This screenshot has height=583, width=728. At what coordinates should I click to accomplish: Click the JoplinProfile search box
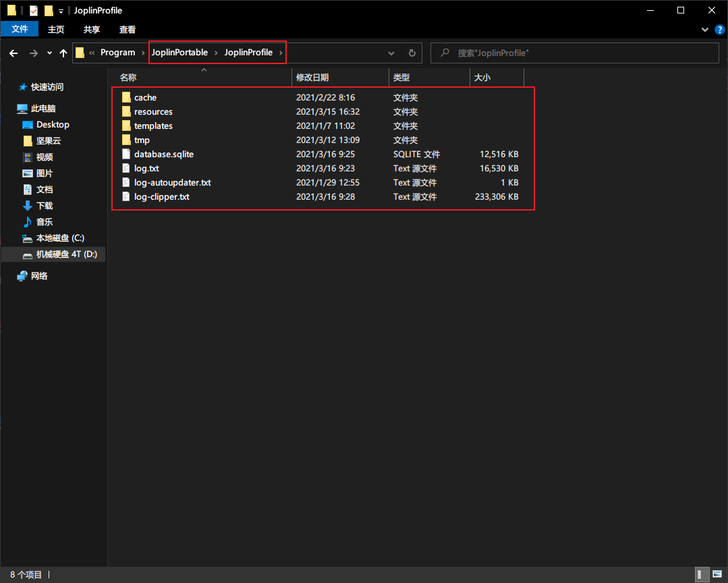pos(575,53)
